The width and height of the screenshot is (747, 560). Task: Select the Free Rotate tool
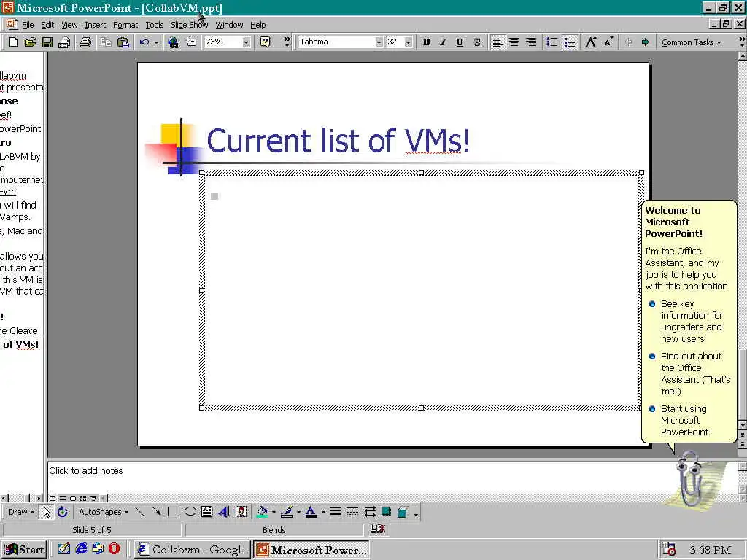tap(63, 512)
